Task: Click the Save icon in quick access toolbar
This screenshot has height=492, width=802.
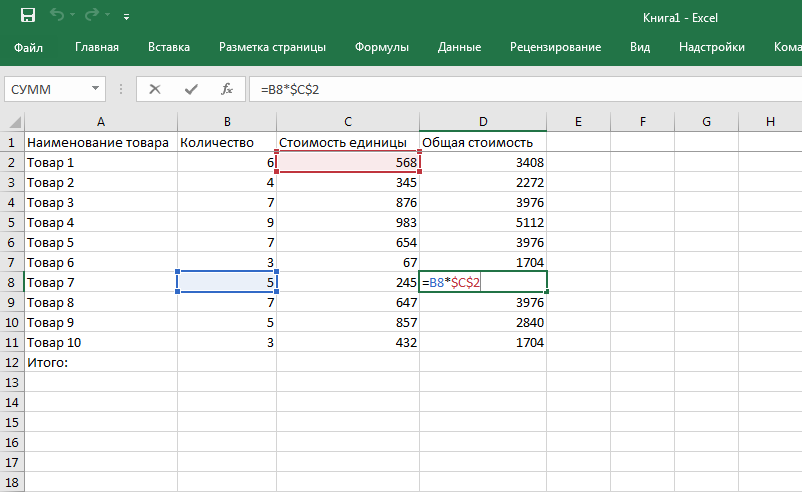Action: click(x=28, y=16)
